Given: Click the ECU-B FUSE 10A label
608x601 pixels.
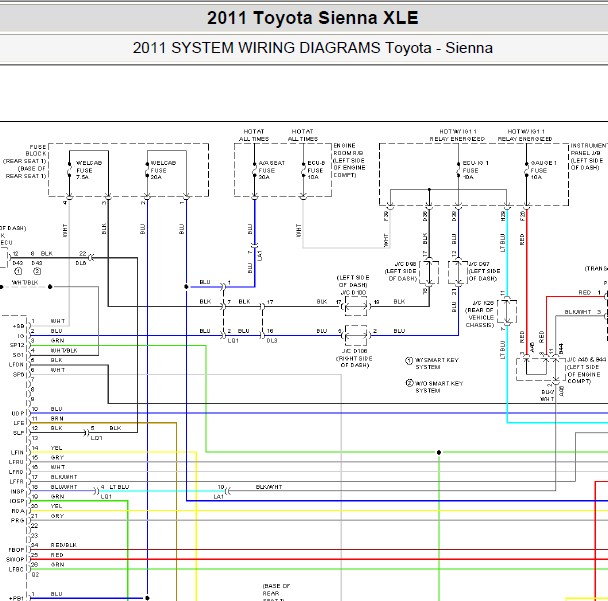Looking at the screenshot, I should click(x=316, y=170).
